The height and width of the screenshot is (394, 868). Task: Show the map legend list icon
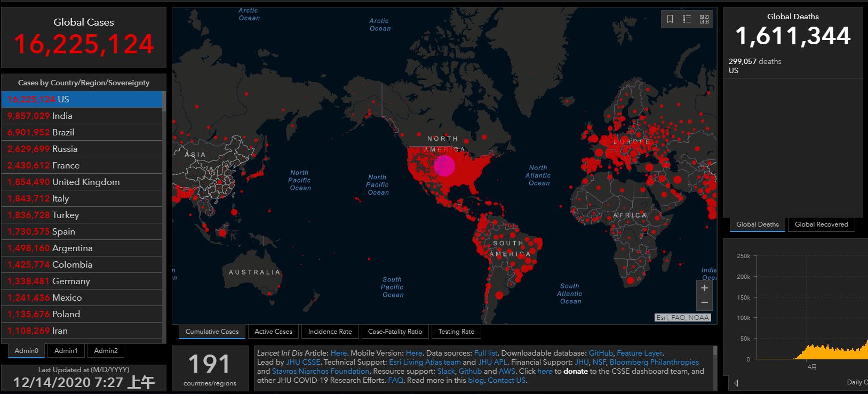coord(687,19)
